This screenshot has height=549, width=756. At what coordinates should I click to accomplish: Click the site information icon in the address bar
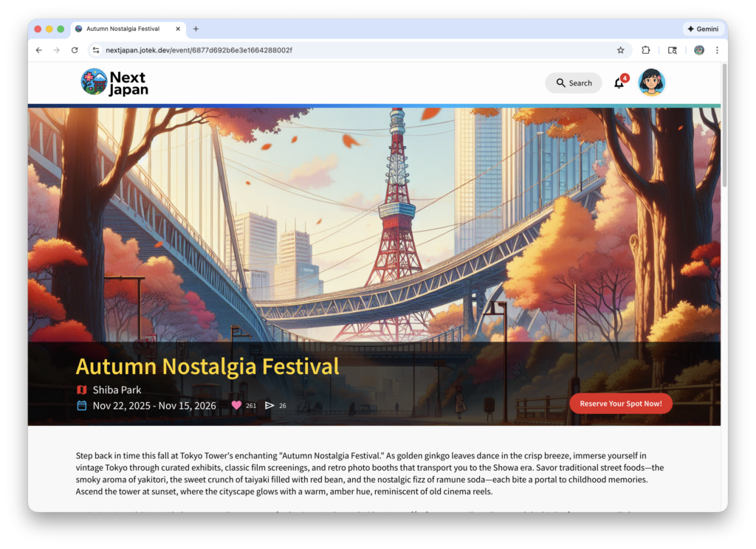coord(97,49)
